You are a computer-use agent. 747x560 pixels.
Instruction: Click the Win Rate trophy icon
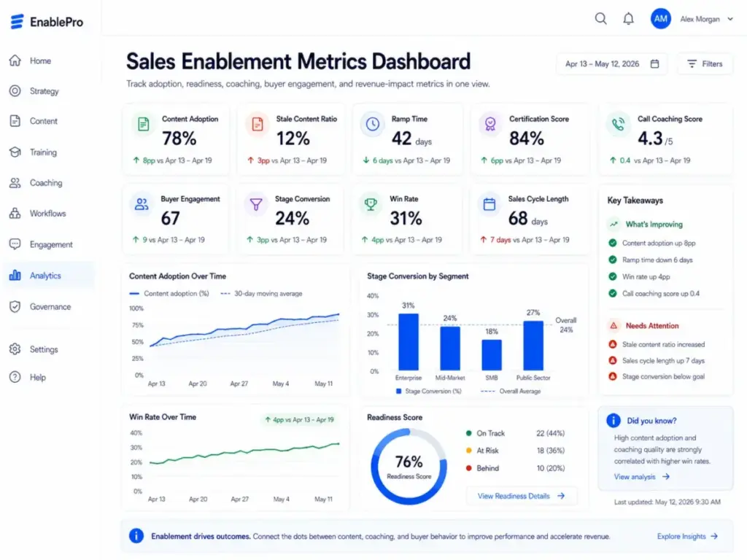coord(371,204)
